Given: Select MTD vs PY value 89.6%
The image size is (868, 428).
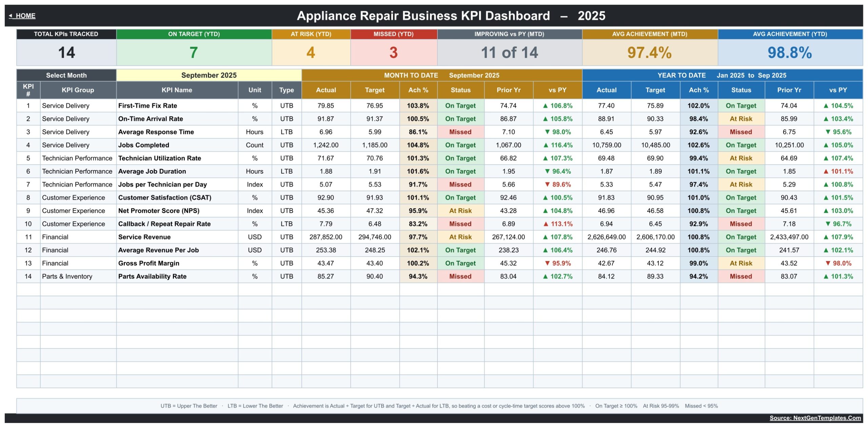Looking at the screenshot, I should click(558, 184).
